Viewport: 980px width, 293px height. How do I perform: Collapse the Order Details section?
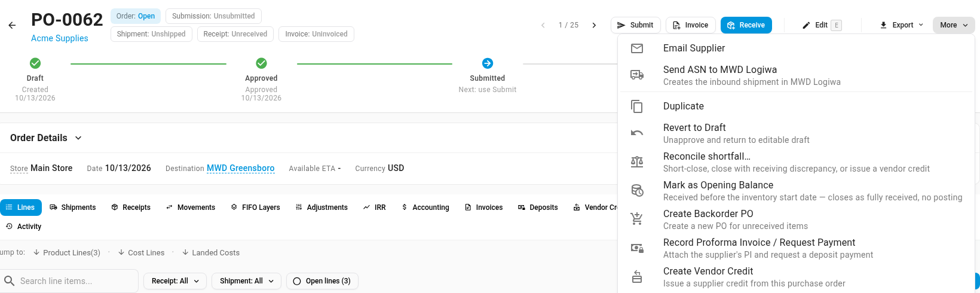78,138
